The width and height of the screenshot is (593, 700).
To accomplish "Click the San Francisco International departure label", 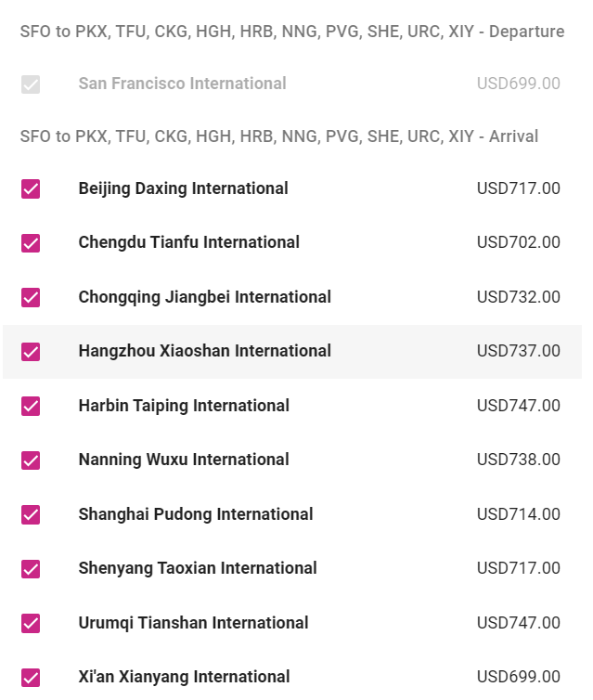I will click(182, 84).
